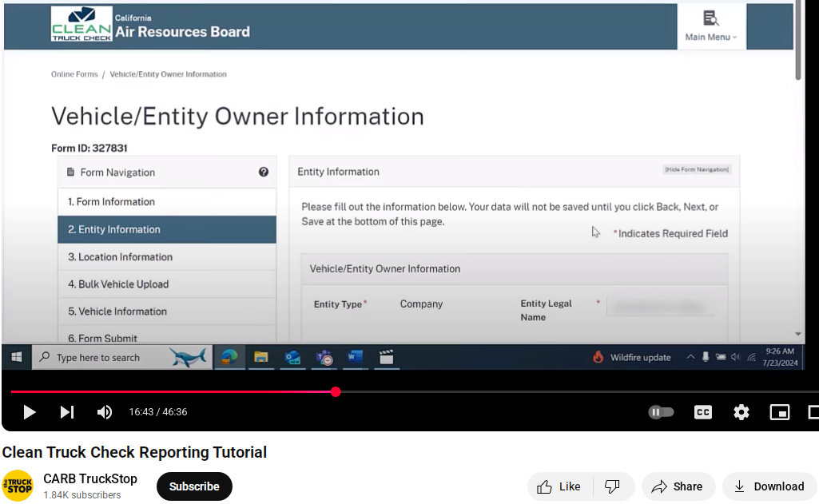Subscribe to CARB TruckStop
Screen dimensions: 819x504
coord(194,486)
